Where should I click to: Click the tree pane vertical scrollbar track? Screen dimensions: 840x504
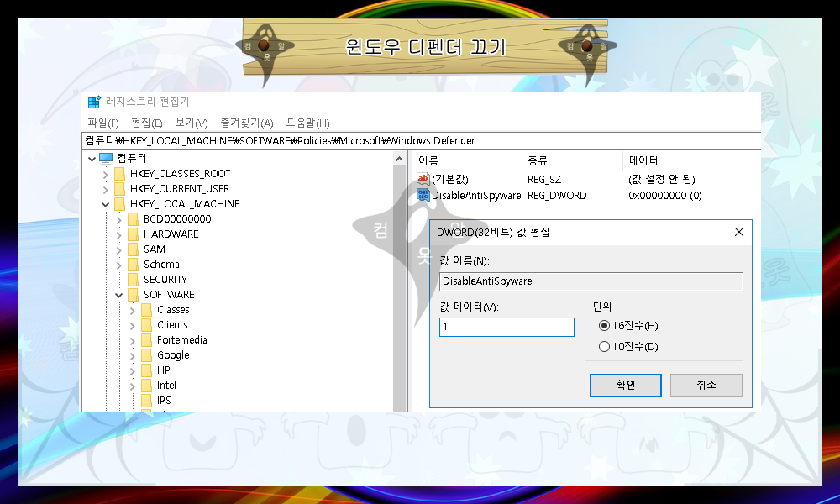[x=399, y=289]
